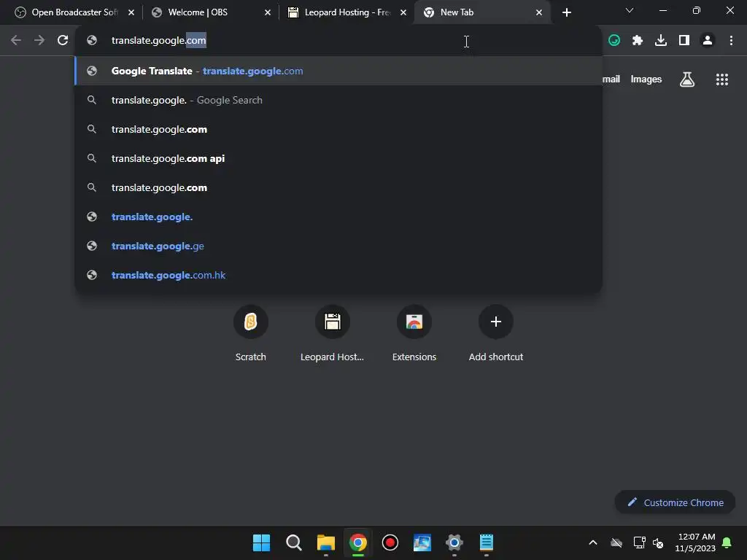The image size is (747, 560).
Task: Open the Notepad icon in the taskbar
Action: coord(487,542)
